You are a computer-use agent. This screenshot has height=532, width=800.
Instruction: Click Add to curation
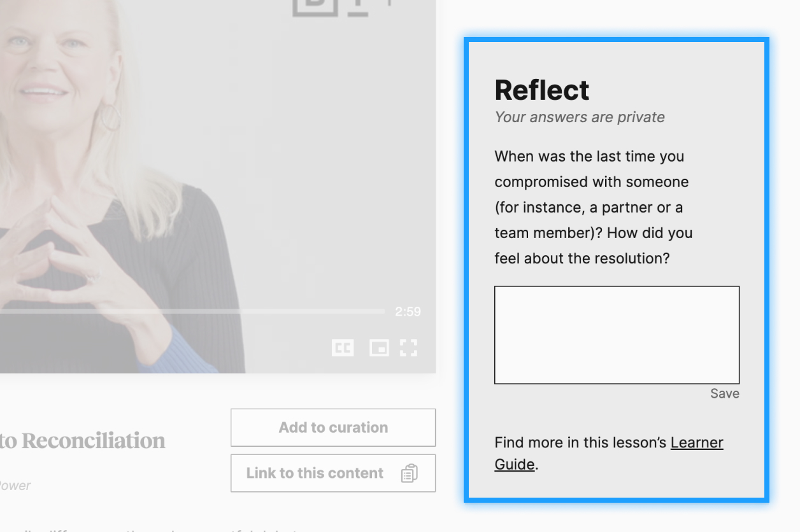point(332,427)
